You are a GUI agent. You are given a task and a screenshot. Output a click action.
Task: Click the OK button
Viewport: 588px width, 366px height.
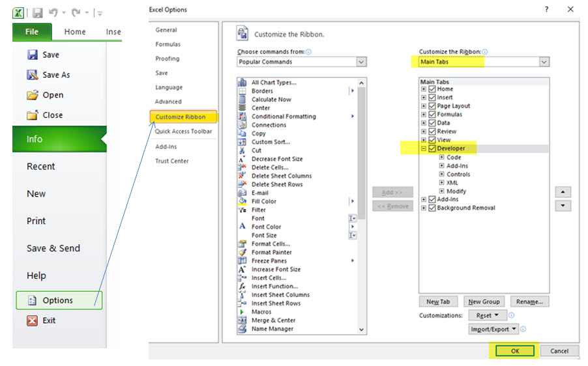tap(515, 351)
